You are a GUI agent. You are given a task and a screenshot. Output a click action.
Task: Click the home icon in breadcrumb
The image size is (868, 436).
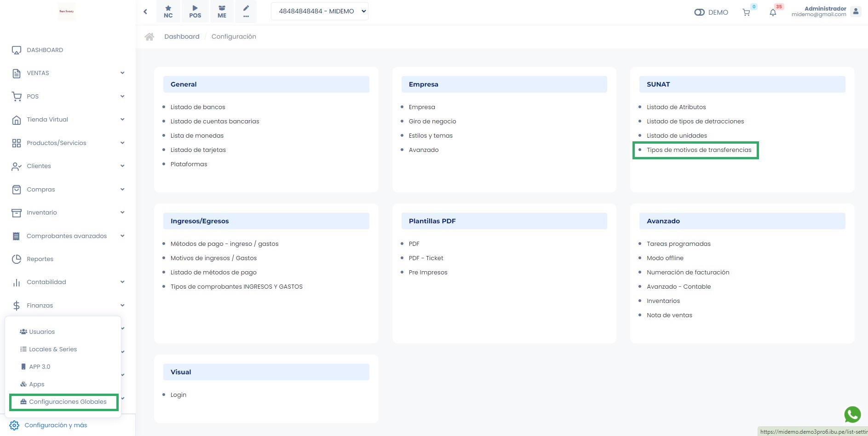(x=149, y=37)
